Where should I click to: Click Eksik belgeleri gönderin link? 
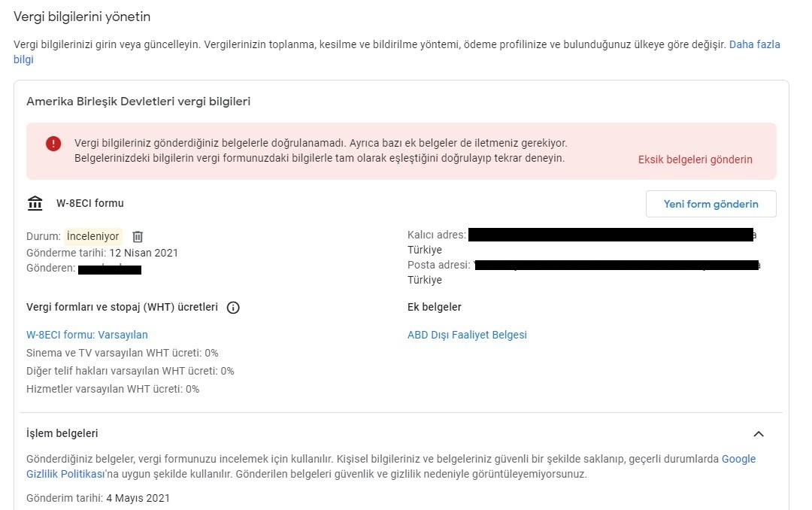[x=695, y=159]
